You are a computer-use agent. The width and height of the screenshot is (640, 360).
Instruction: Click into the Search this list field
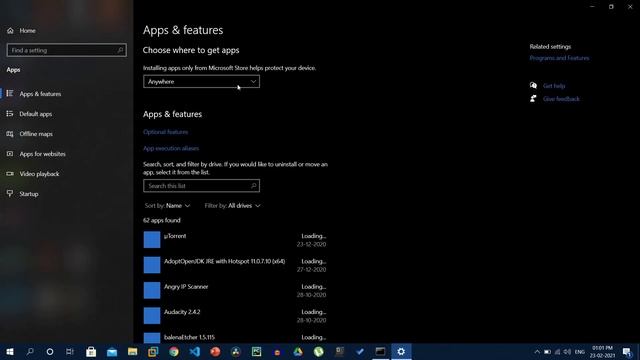[x=201, y=186]
